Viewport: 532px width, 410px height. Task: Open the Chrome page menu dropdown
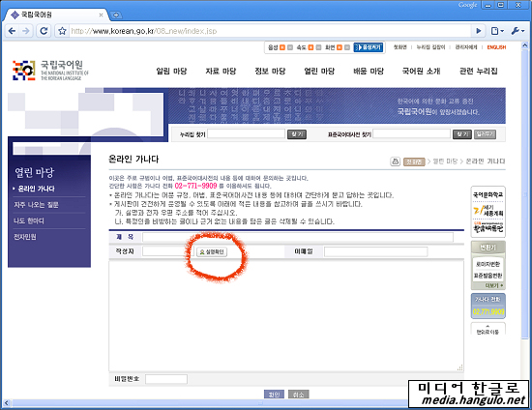point(497,31)
